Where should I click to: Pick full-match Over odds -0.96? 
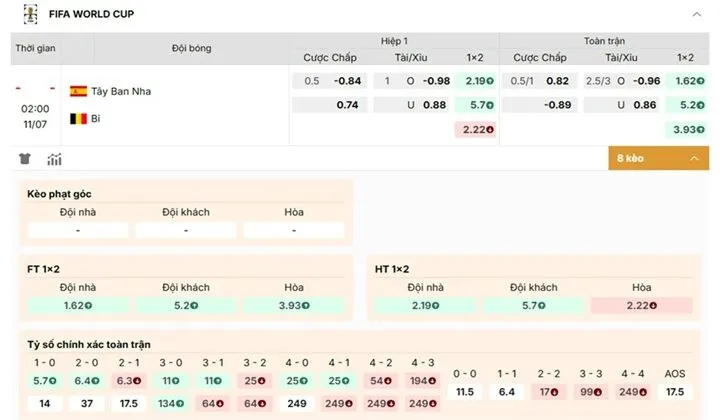tap(623, 81)
